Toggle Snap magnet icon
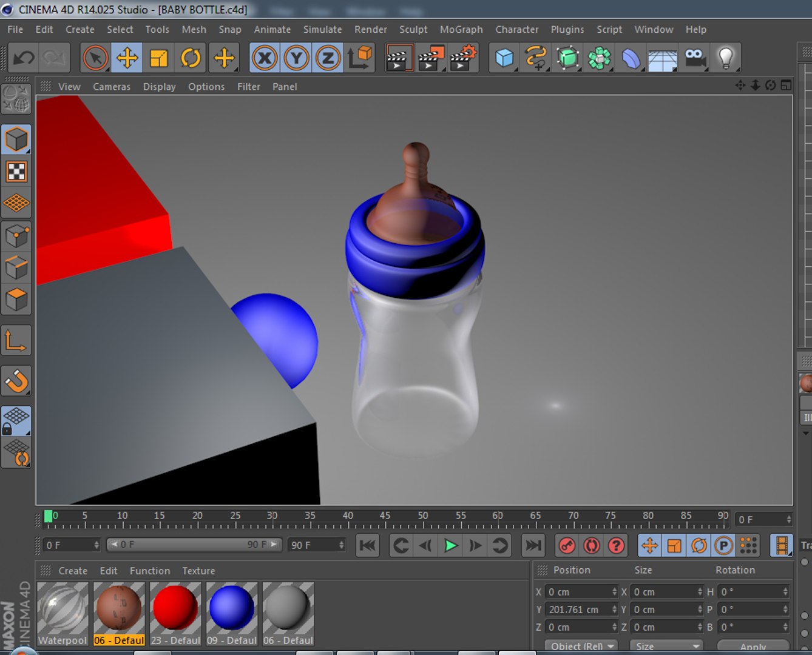Viewport: 812px width, 655px height. pos(16,381)
